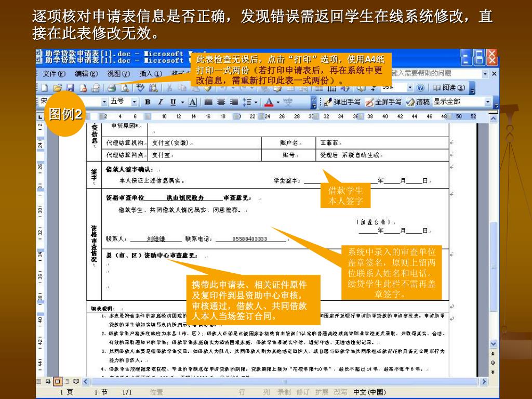Click the 中文(中国) language status indicator
Viewport: 532px width, 399px height.
tap(369, 392)
